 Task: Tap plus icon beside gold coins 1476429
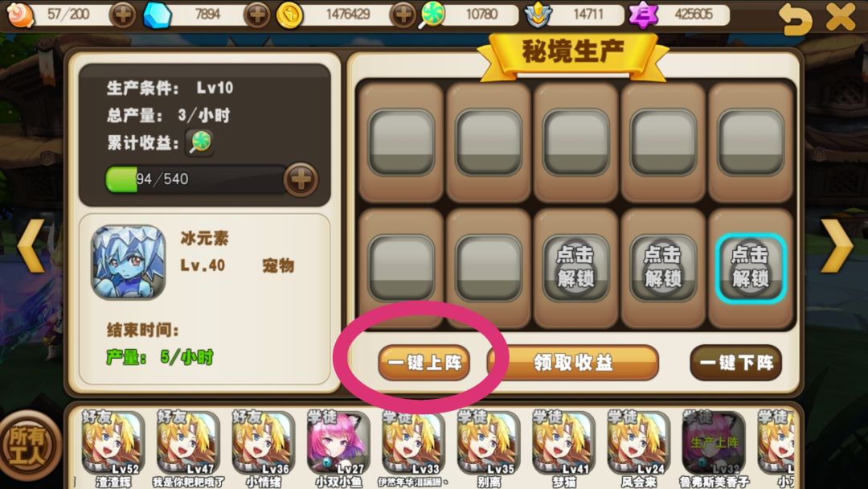tap(403, 14)
